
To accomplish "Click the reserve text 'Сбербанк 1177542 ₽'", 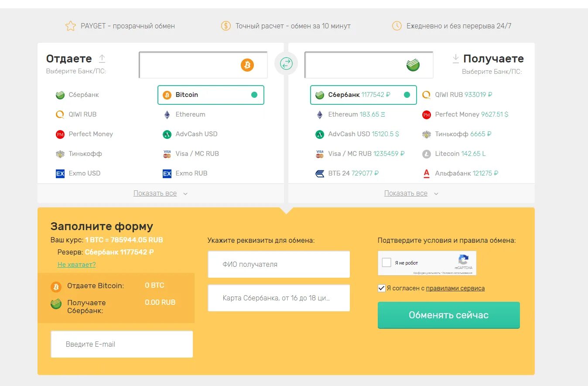I will pos(119,252).
